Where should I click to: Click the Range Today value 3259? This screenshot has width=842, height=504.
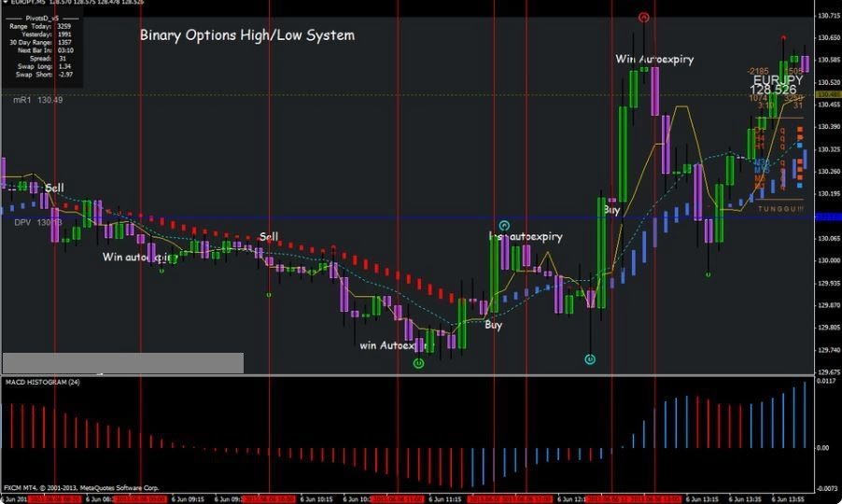point(63,26)
